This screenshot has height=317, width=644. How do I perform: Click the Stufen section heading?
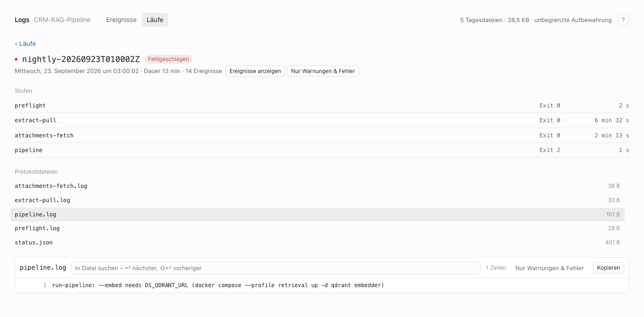tap(23, 91)
